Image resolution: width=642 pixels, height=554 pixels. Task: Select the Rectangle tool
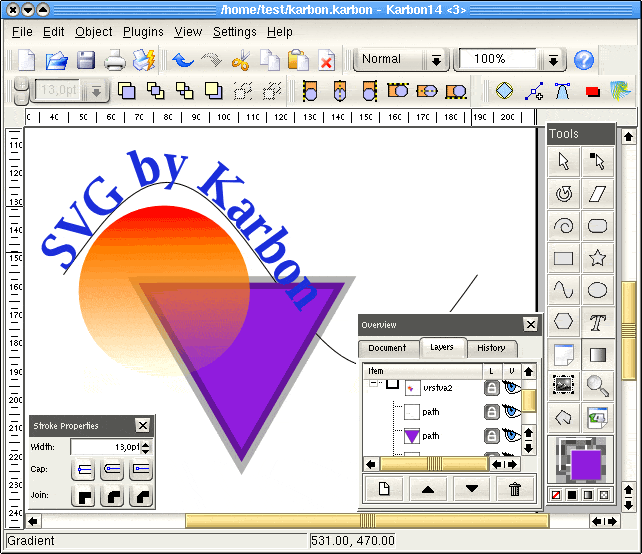point(564,258)
